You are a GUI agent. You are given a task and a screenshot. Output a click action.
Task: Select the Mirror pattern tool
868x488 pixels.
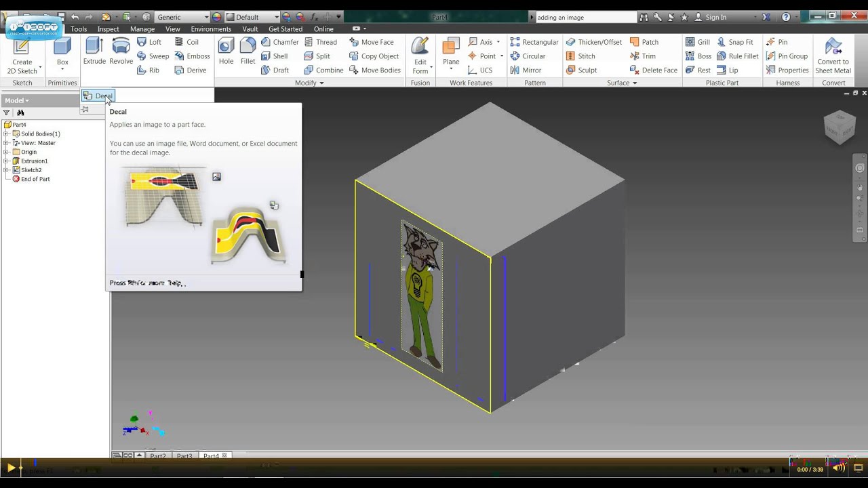(526, 70)
